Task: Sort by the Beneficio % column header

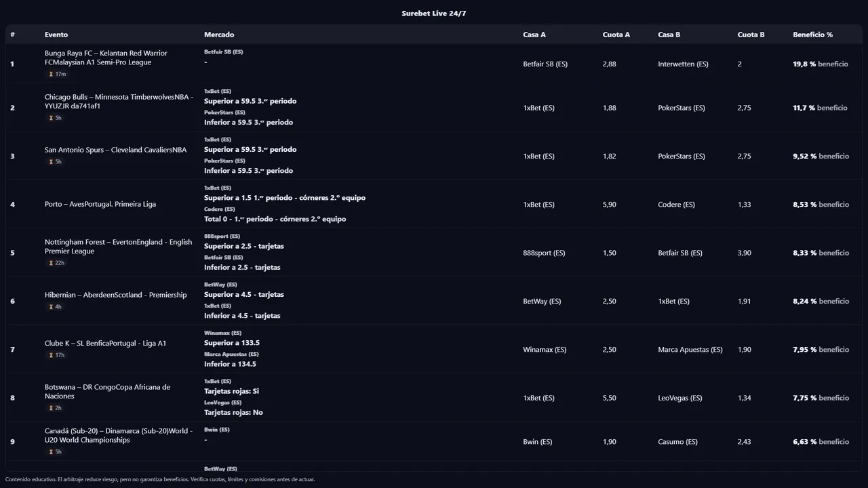Action: click(812, 35)
